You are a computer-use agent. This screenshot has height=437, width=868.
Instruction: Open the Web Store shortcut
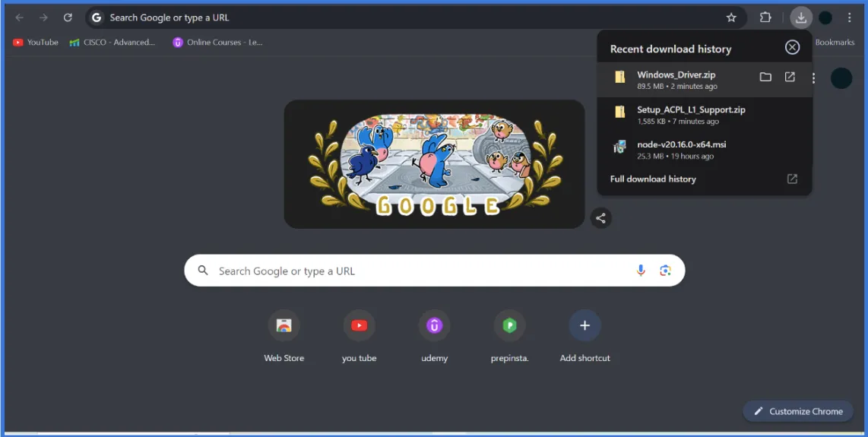click(284, 337)
